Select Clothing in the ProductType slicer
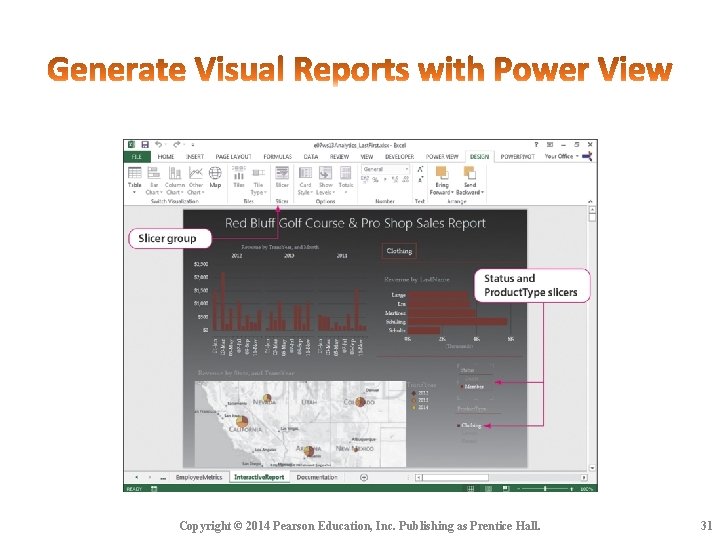 pyautogui.click(x=470, y=426)
